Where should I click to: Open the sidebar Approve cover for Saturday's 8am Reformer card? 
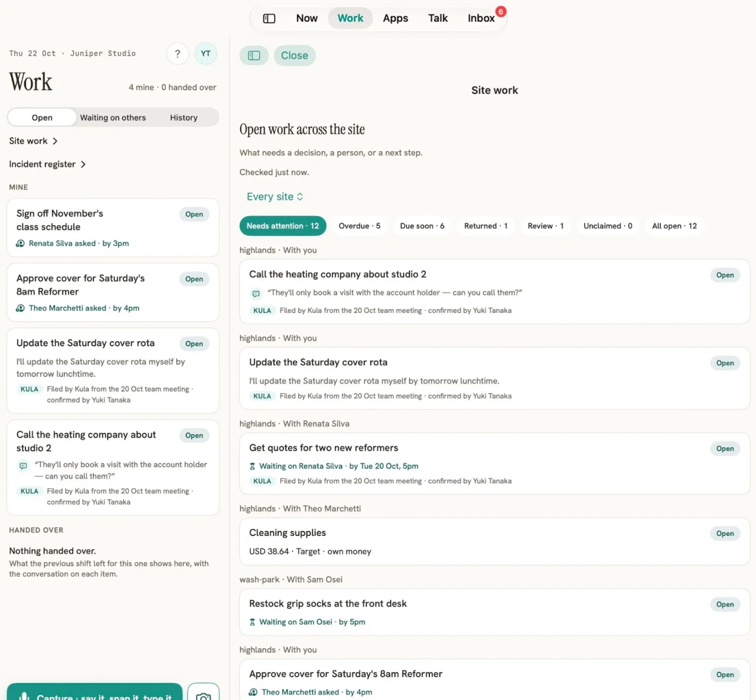[x=113, y=292]
